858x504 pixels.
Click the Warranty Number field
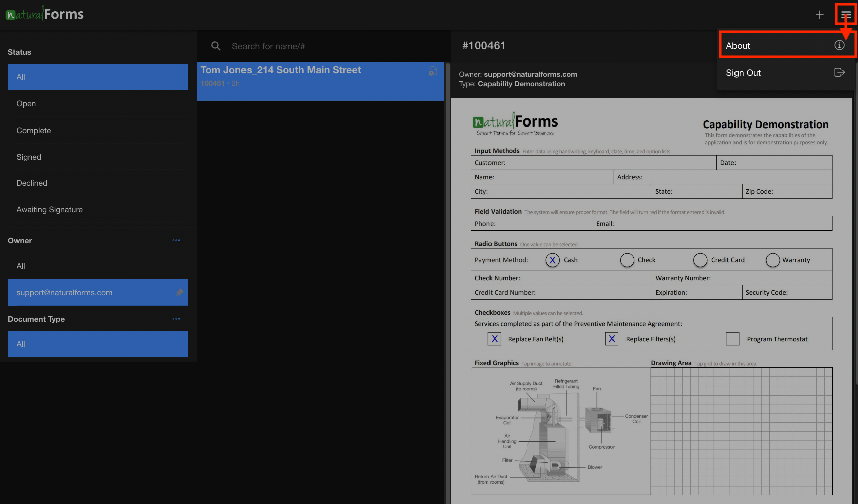coord(742,278)
